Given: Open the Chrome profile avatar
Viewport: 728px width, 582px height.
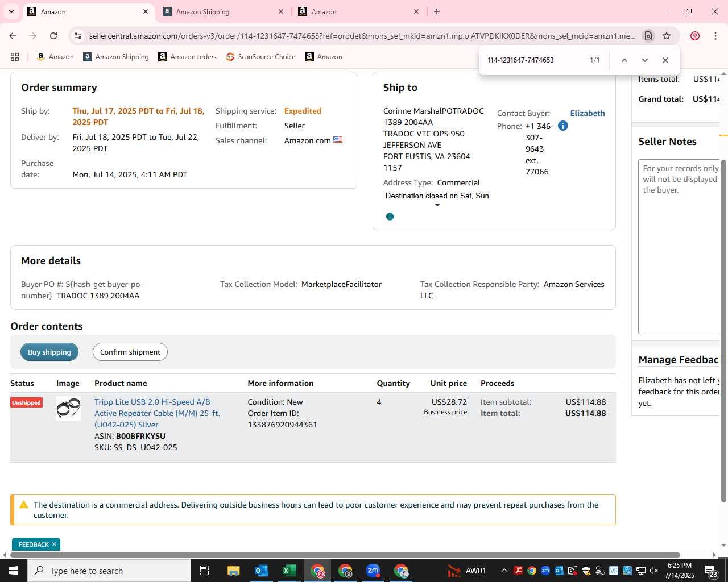Looking at the screenshot, I should pyautogui.click(x=694, y=36).
